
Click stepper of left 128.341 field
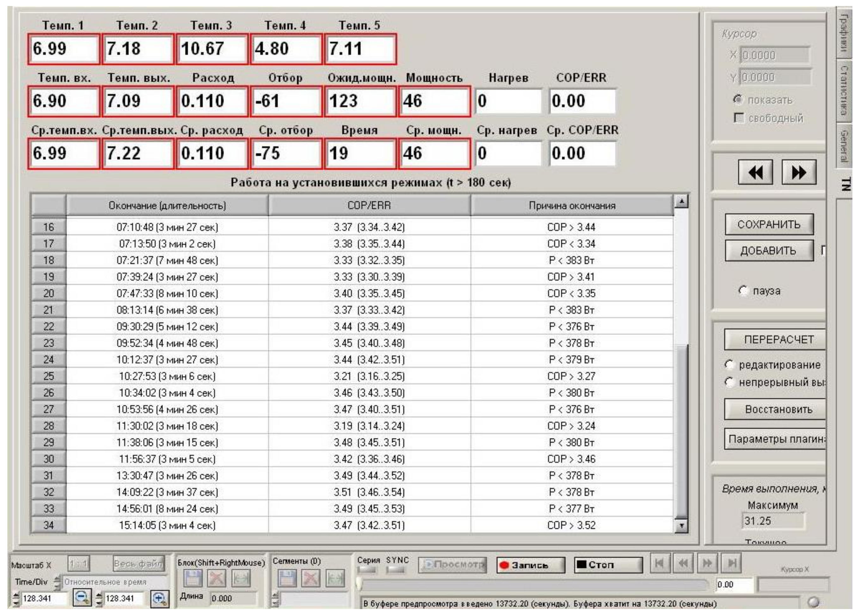16,599
